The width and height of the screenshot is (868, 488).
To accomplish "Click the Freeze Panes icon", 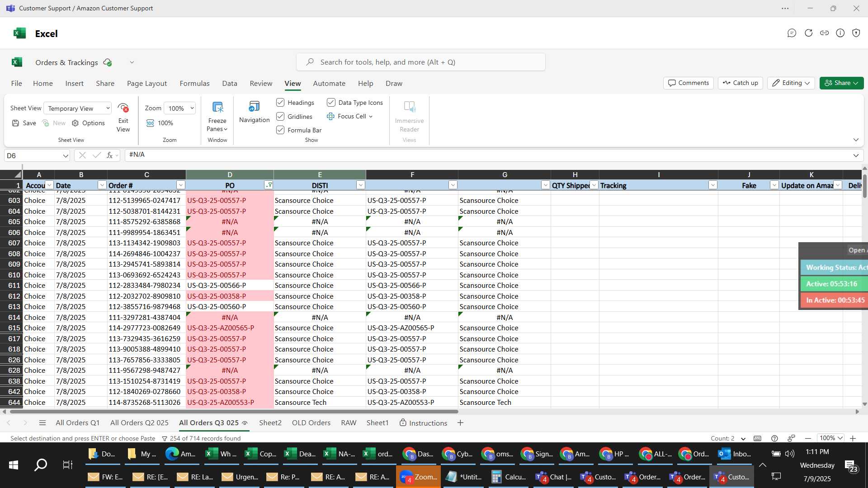I will (217, 108).
